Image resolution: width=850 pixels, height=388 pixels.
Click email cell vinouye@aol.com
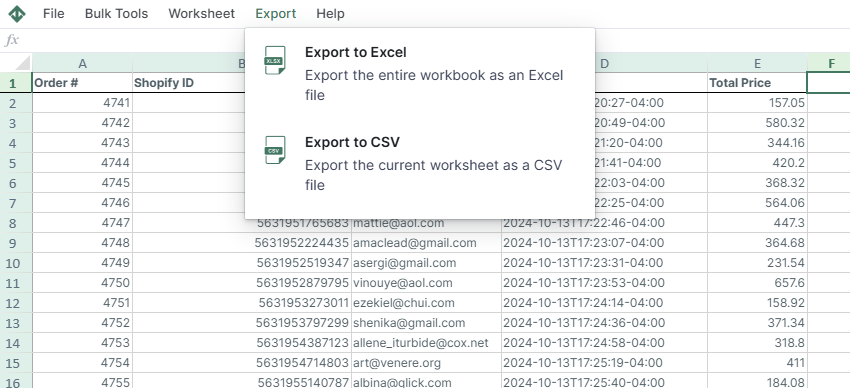point(427,283)
